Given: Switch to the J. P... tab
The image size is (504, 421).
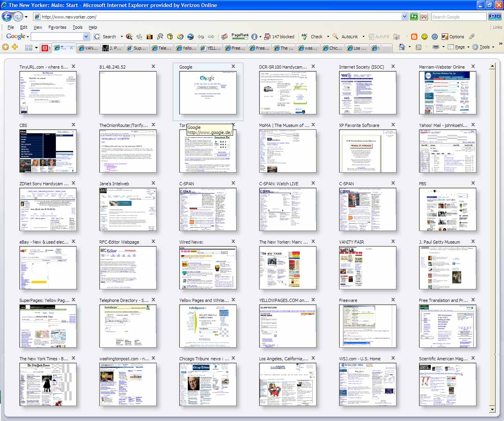Looking at the screenshot, I should click(x=113, y=48).
